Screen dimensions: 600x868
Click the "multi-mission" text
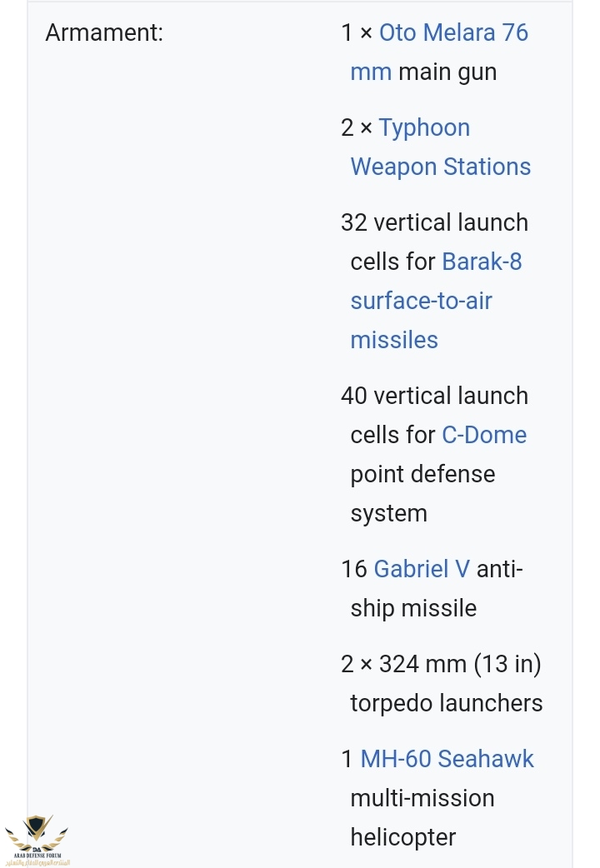coord(422,799)
